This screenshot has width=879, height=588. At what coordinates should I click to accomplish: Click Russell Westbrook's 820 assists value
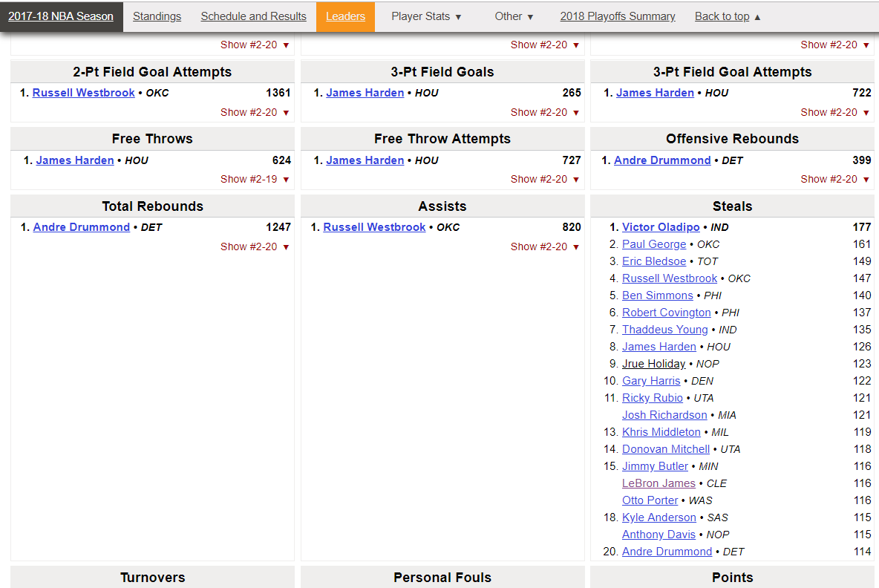572,227
